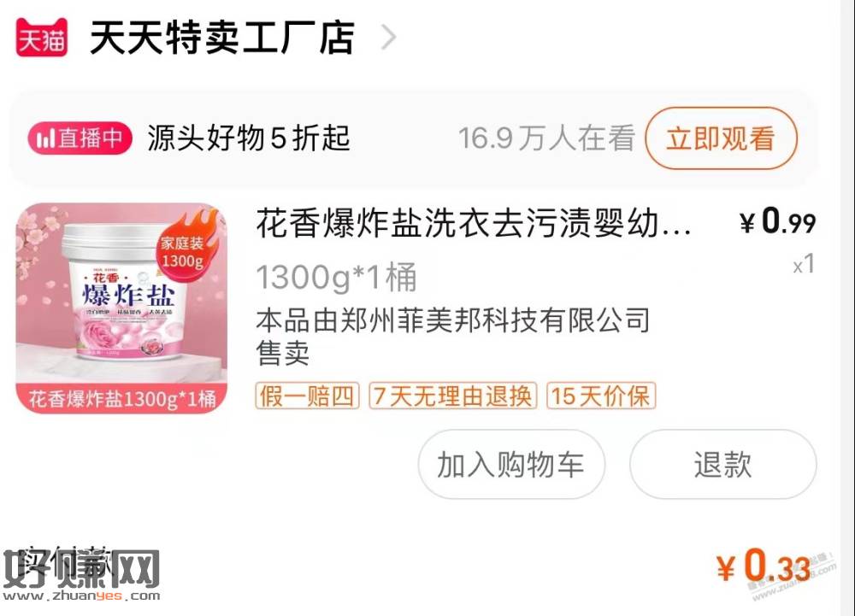Tap the x1 quantity indicator
This screenshot has height=616, width=855.
[804, 264]
